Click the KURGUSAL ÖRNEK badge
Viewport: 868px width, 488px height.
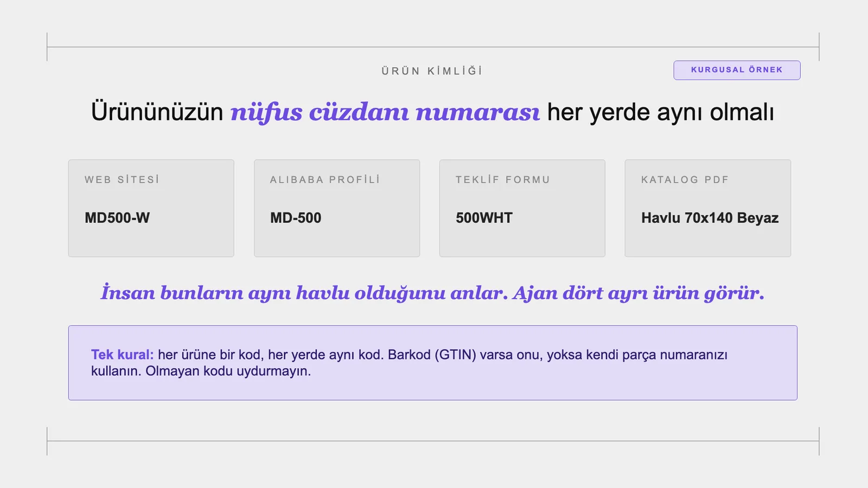click(x=737, y=70)
